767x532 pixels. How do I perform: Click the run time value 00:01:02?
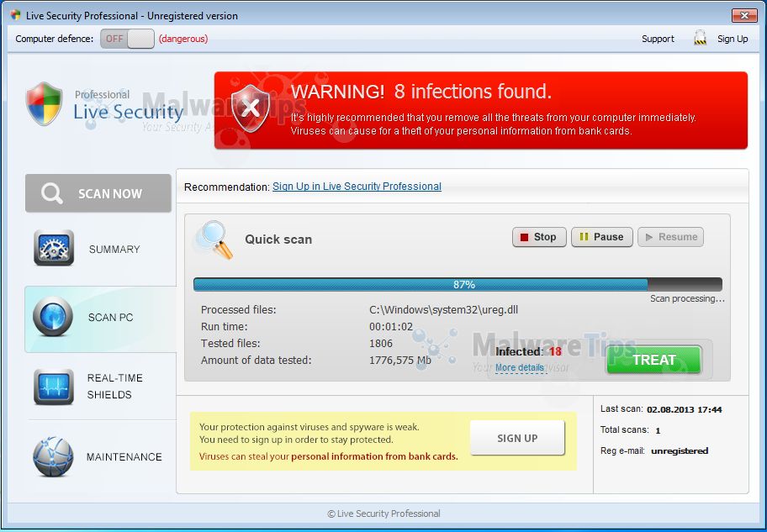(x=391, y=327)
